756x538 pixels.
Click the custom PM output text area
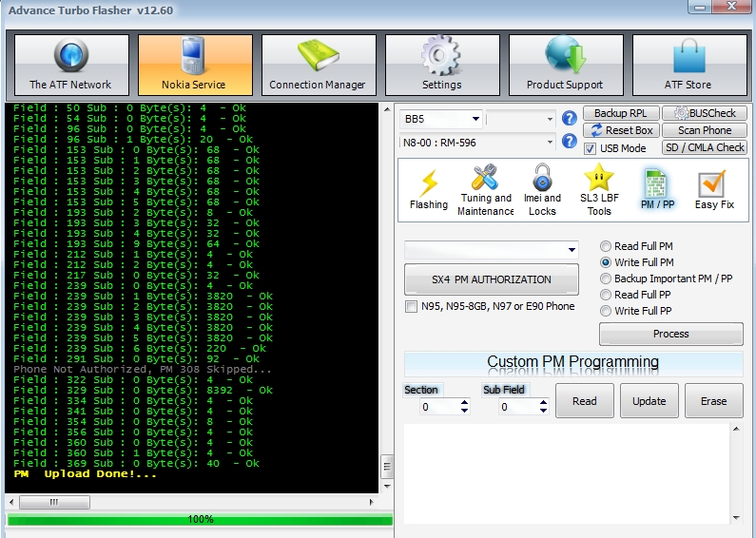tap(567, 474)
